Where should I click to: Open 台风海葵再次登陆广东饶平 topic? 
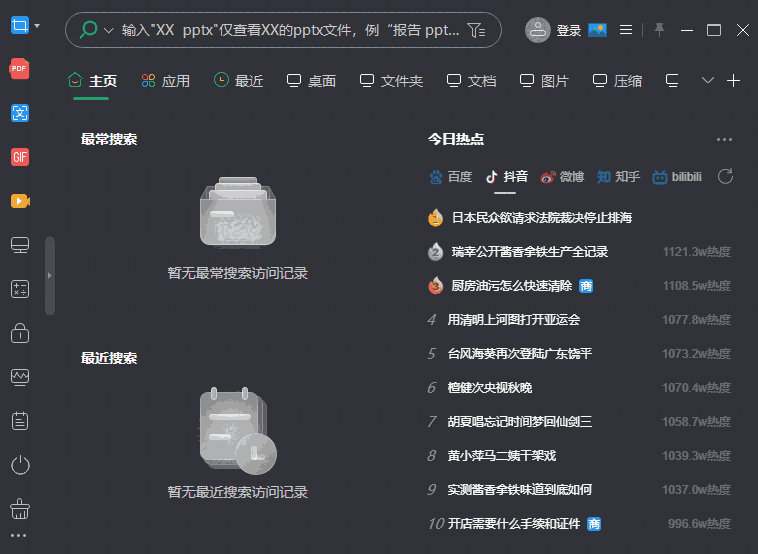520,353
